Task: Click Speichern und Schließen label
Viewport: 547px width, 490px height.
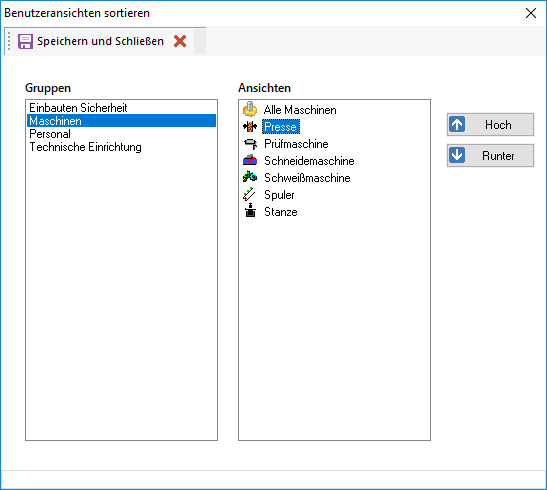Action: click(100, 41)
